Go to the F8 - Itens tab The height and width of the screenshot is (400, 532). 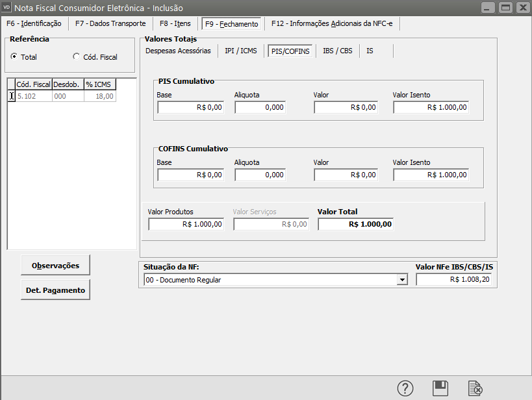click(175, 24)
